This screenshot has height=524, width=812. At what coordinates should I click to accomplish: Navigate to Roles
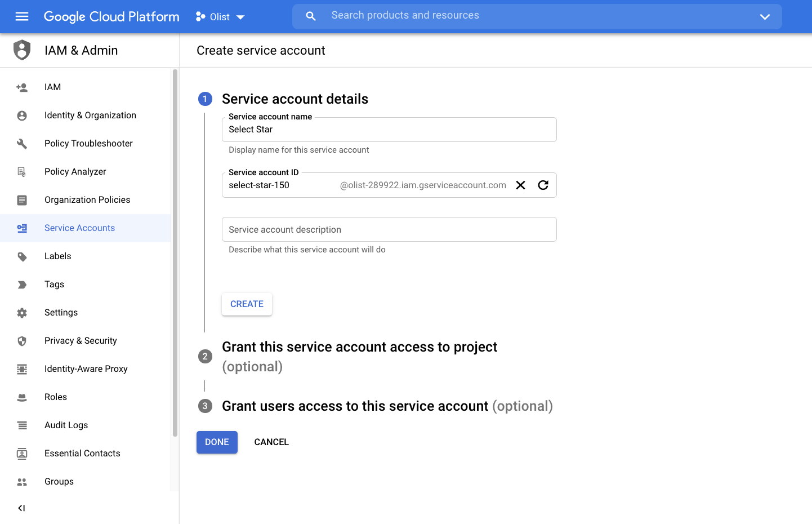point(85,397)
